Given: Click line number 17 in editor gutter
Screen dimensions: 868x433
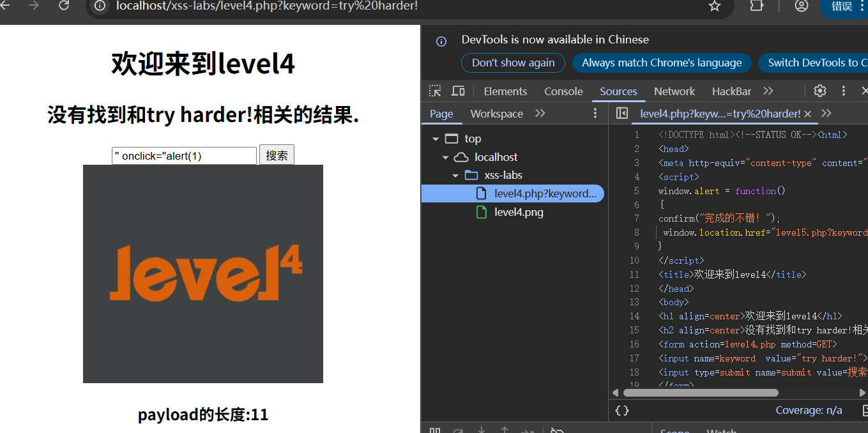Looking at the screenshot, I should pos(634,358).
